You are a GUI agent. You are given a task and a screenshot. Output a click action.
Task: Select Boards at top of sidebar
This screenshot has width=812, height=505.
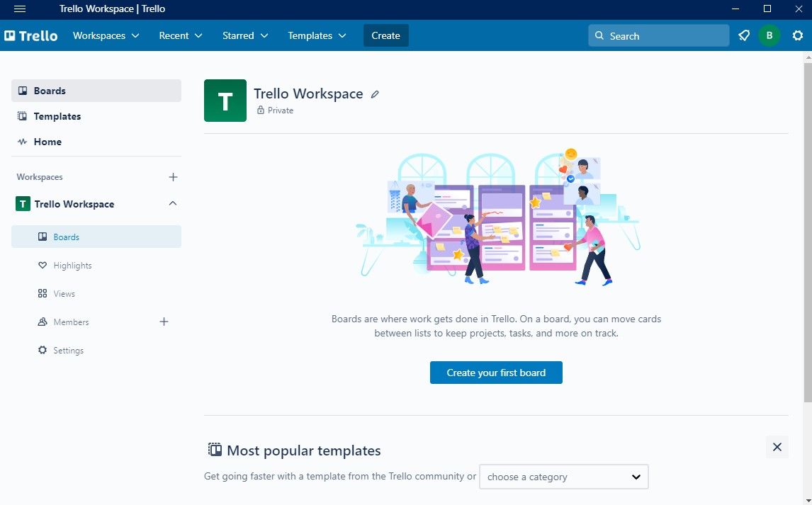96,91
